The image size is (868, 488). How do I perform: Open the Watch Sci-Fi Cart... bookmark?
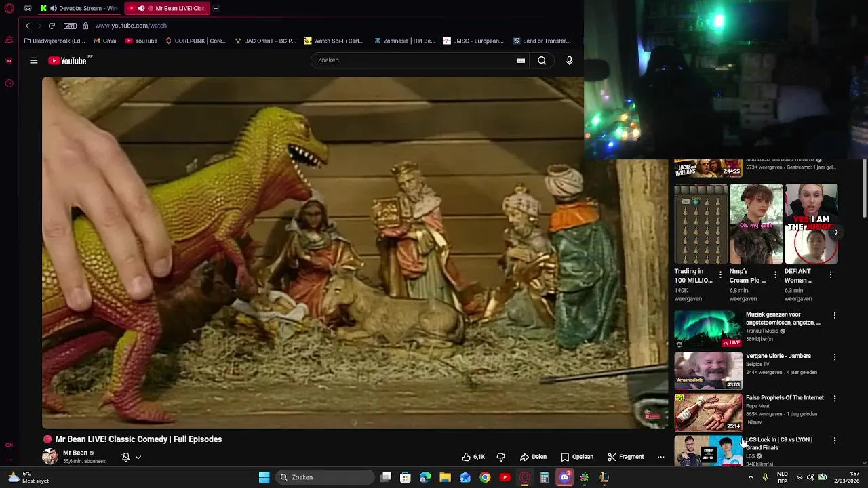(334, 41)
